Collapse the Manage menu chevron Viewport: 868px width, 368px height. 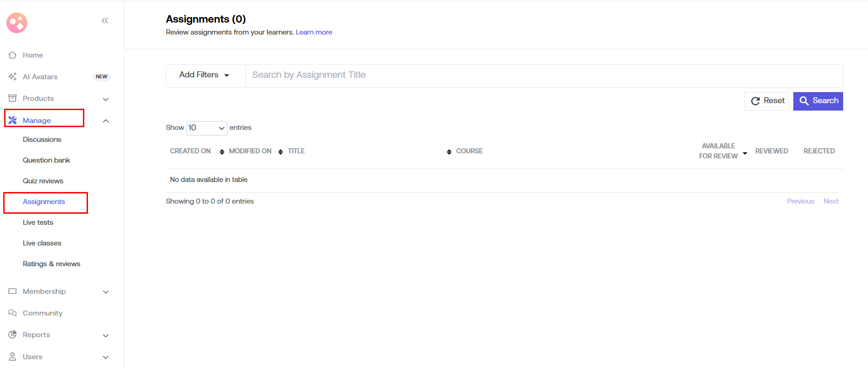106,121
